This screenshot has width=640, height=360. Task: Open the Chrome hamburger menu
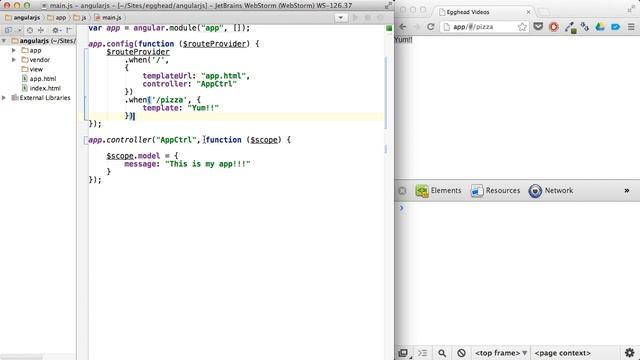click(631, 27)
